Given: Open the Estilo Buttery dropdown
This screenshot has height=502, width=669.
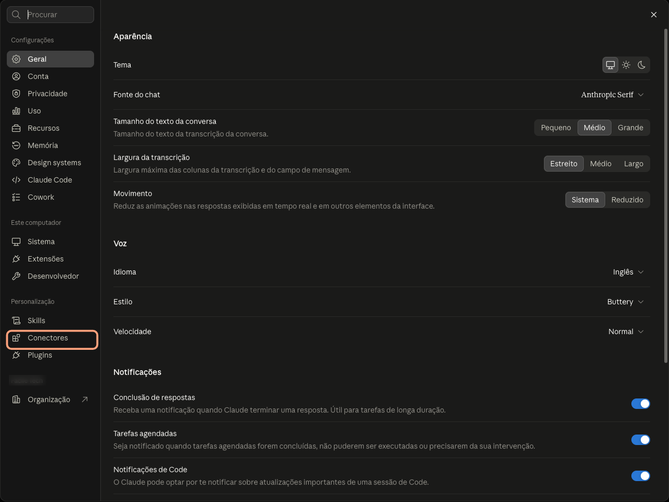Looking at the screenshot, I should pos(625,302).
